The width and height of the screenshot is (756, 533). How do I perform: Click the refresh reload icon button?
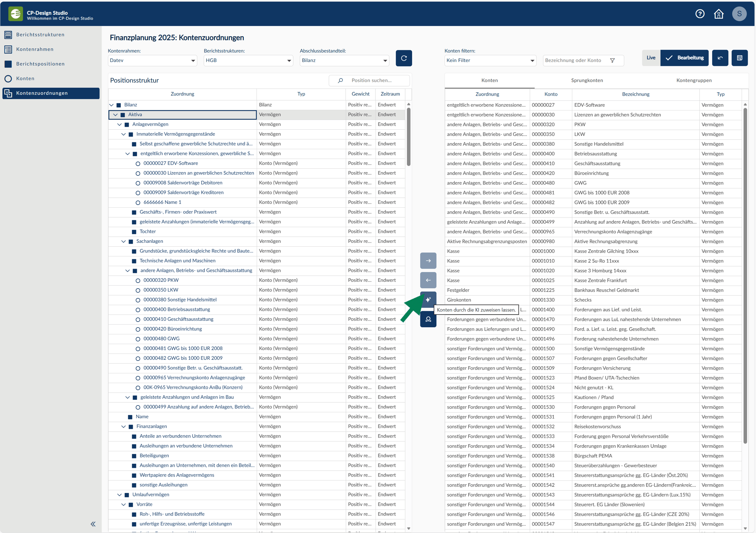tap(404, 58)
